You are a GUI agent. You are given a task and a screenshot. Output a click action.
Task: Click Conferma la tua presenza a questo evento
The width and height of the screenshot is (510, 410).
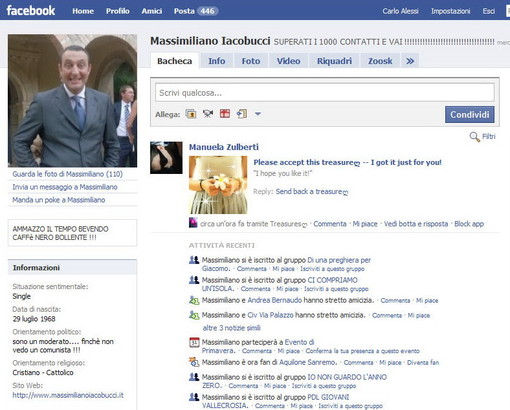pos(362,351)
